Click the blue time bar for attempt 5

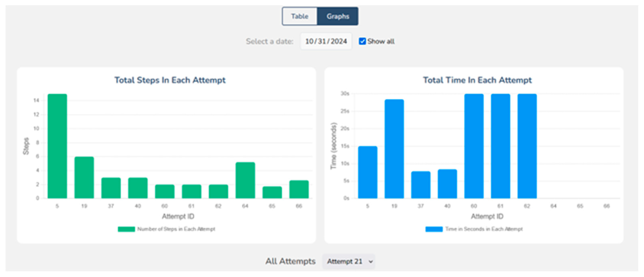pyautogui.click(x=368, y=172)
